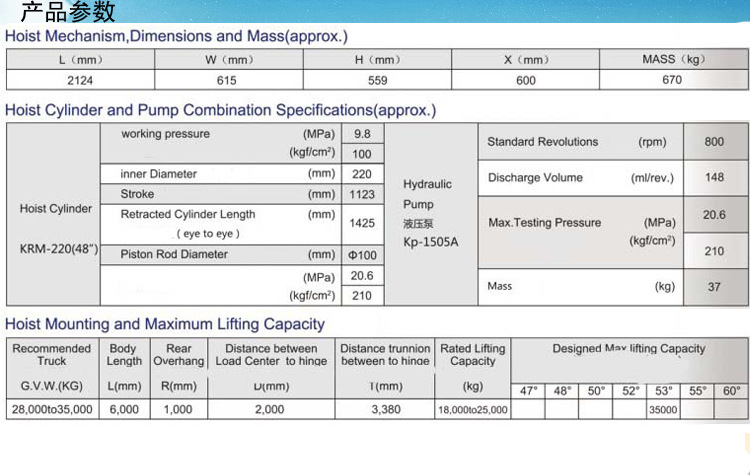Viewport: 750px width, 475px height.
Task: Select the max capacity value "35000"
Action: coord(663,410)
